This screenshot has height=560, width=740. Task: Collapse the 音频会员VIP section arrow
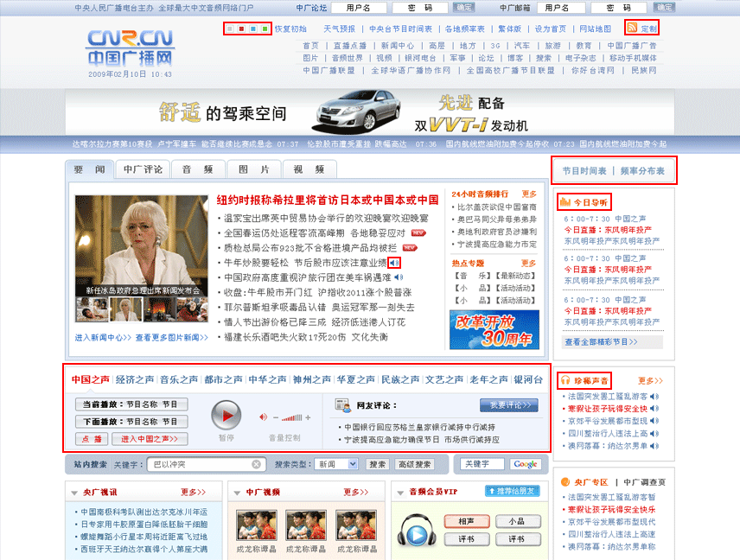(399, 492)
